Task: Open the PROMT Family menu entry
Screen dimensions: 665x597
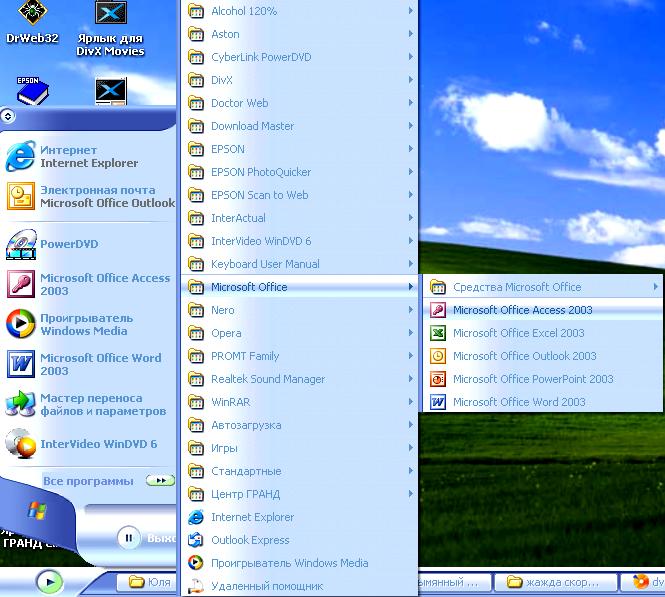Action: 299,356
